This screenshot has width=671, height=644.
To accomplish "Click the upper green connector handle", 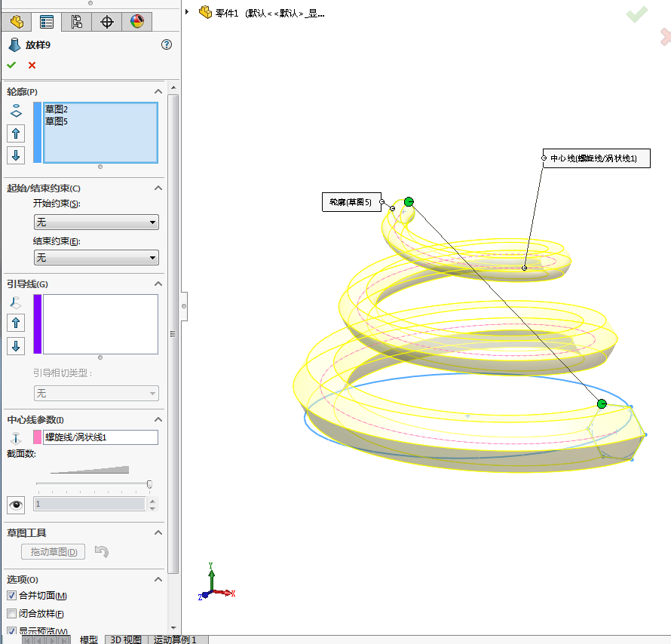I will [x=409, y=201].
